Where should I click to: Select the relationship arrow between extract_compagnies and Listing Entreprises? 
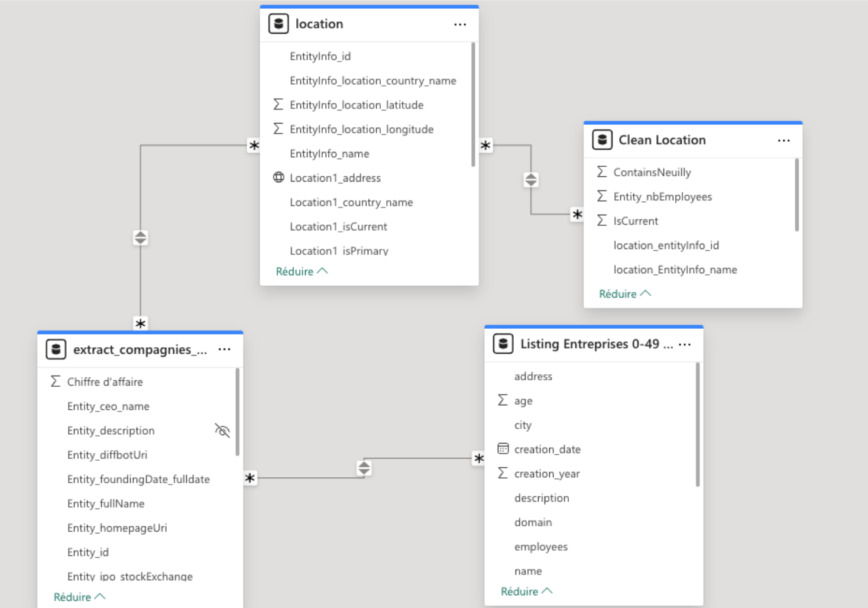[364, 468]
